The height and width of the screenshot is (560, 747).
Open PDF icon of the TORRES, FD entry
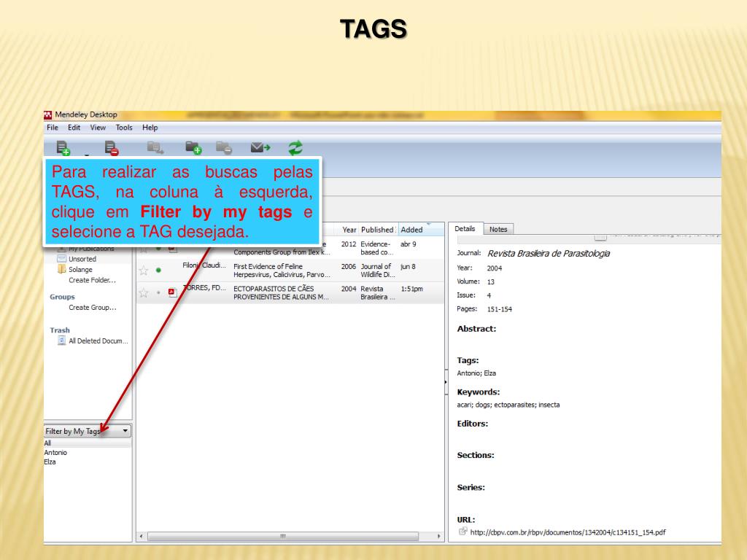pos(172,292)
